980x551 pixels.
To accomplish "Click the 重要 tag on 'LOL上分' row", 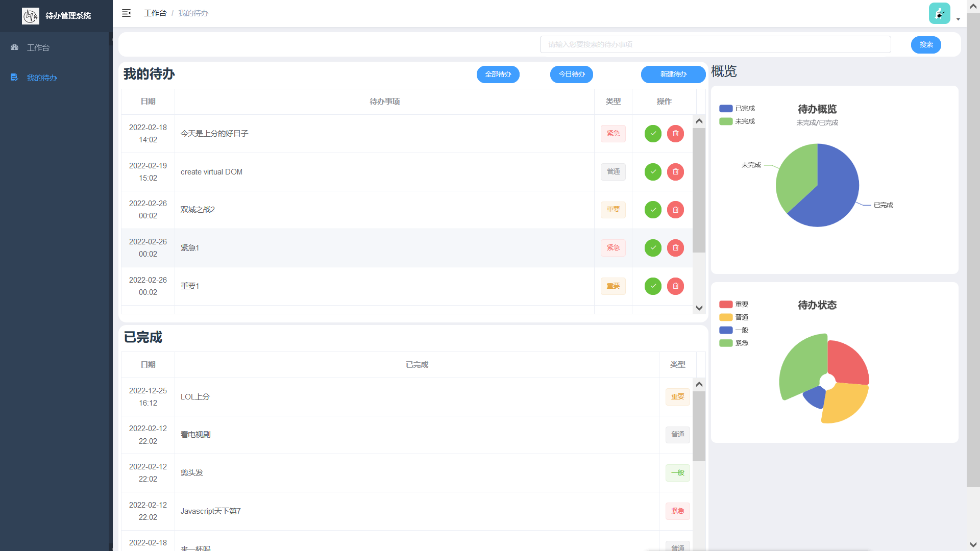I will click(x=678, y=397).
